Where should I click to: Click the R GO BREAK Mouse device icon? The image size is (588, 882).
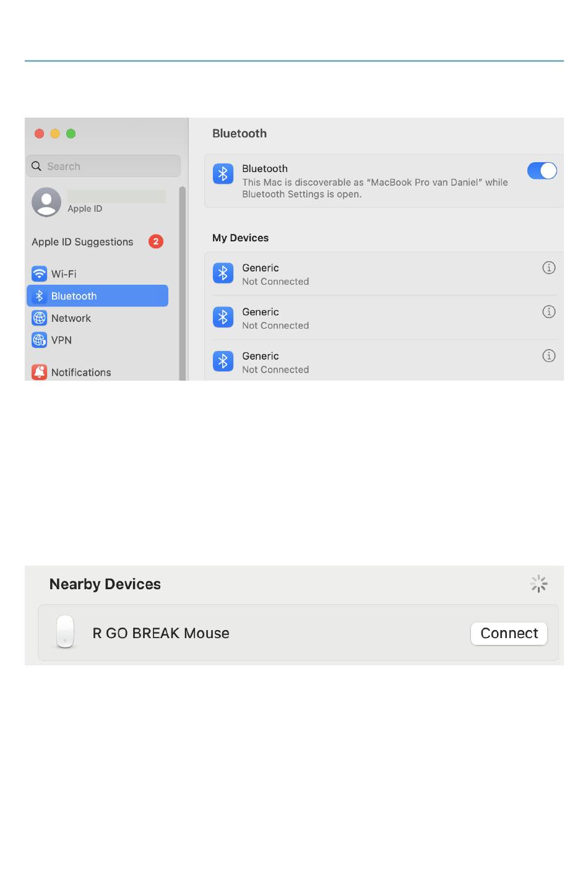[x=65, y=631]
